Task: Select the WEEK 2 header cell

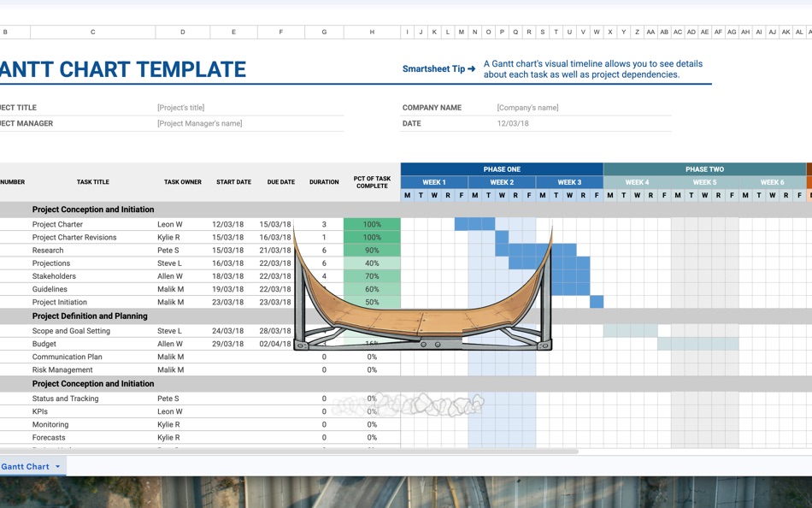Action: coord(502,182)
